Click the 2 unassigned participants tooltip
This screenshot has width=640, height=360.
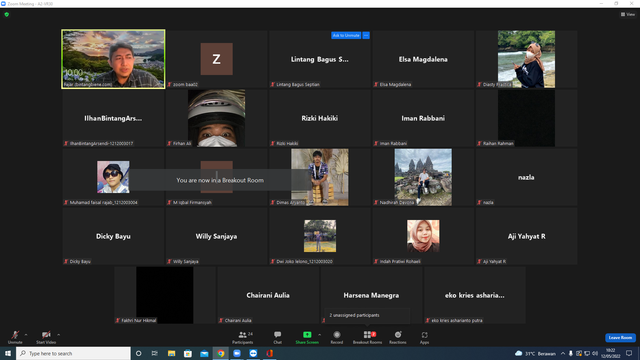click(367, 315)
